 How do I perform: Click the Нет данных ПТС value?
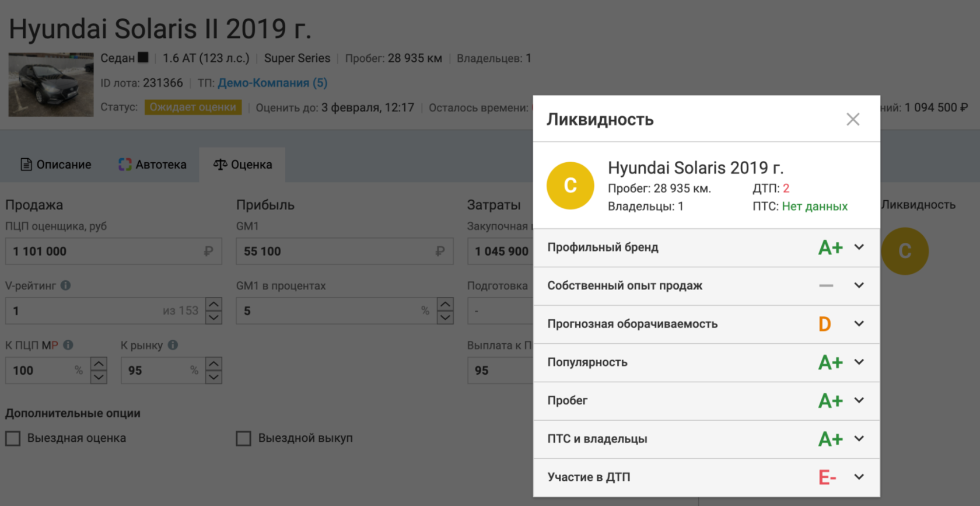815,206
